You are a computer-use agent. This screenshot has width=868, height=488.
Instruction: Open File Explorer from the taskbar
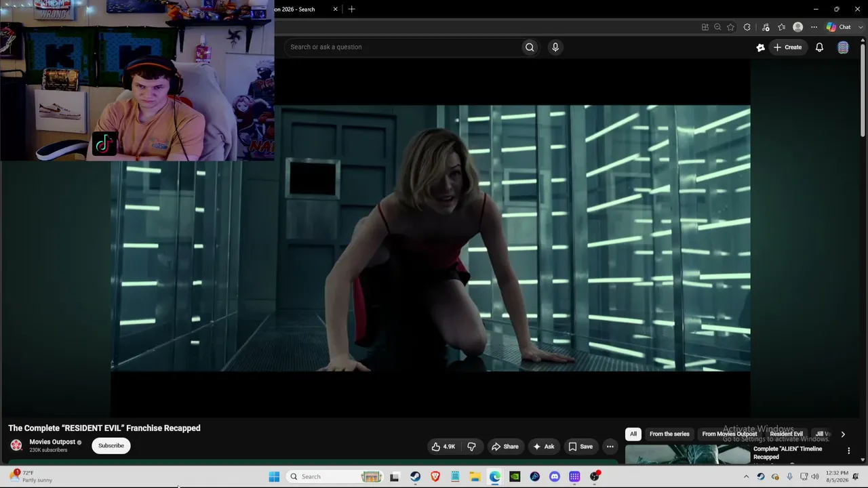pyautogui.click(x=475, y=476)
